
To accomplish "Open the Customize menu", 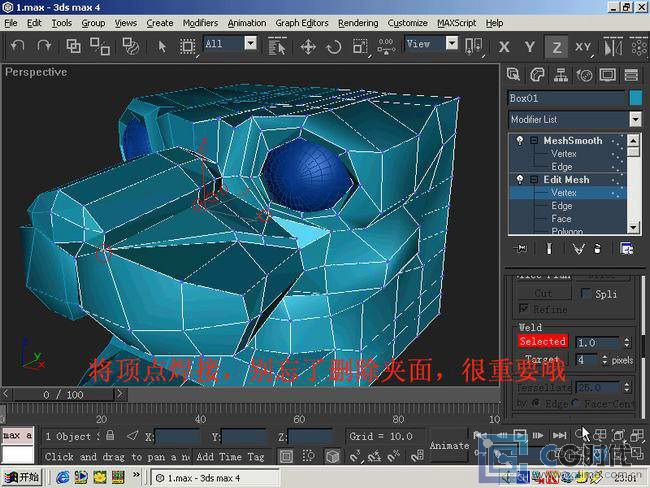I will (407, 23).
